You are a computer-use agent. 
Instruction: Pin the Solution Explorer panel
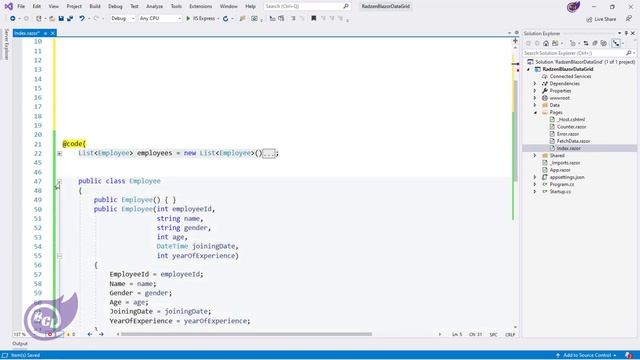[627, 33]
